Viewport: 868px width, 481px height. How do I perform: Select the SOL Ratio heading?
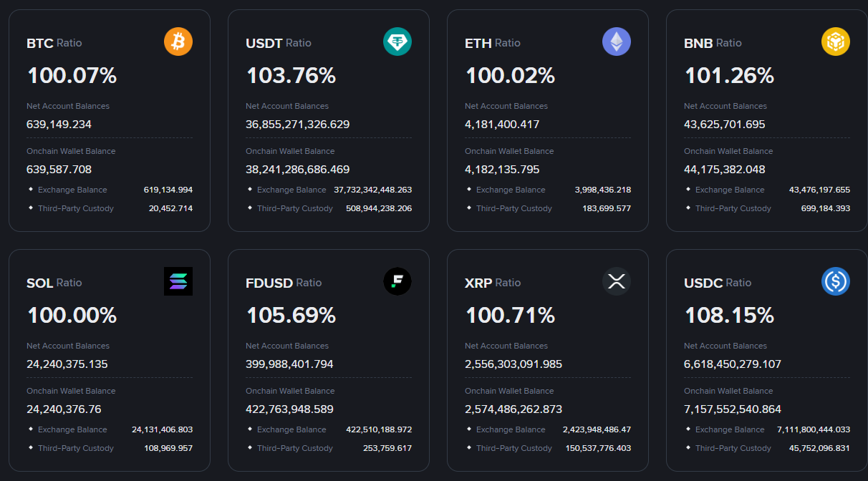click(54, 283)
